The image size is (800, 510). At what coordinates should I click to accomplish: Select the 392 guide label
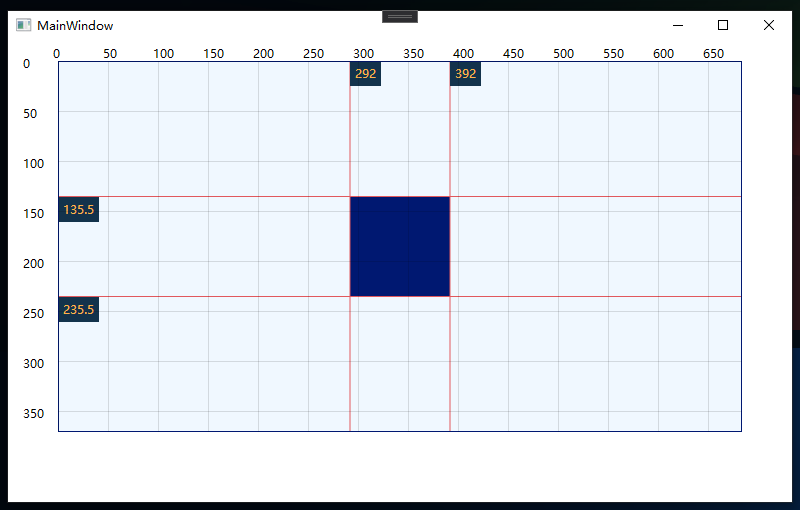pos(465,74)
